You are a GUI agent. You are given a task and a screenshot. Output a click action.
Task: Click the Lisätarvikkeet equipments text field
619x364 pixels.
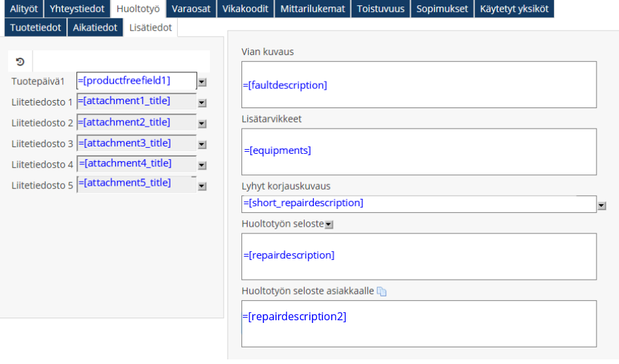pyautogui.click(x=419, y=151)
